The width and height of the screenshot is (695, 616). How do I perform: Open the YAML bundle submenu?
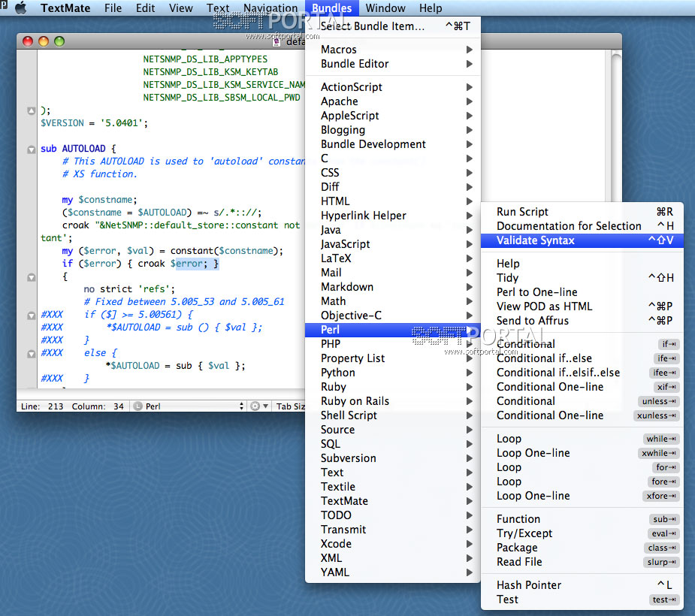click(393, 572)
